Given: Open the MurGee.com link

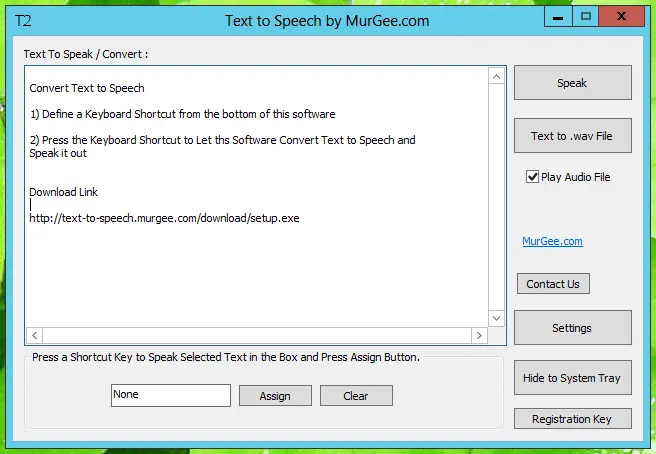Looking at the screenshot, I should click(x=552, y=241).
